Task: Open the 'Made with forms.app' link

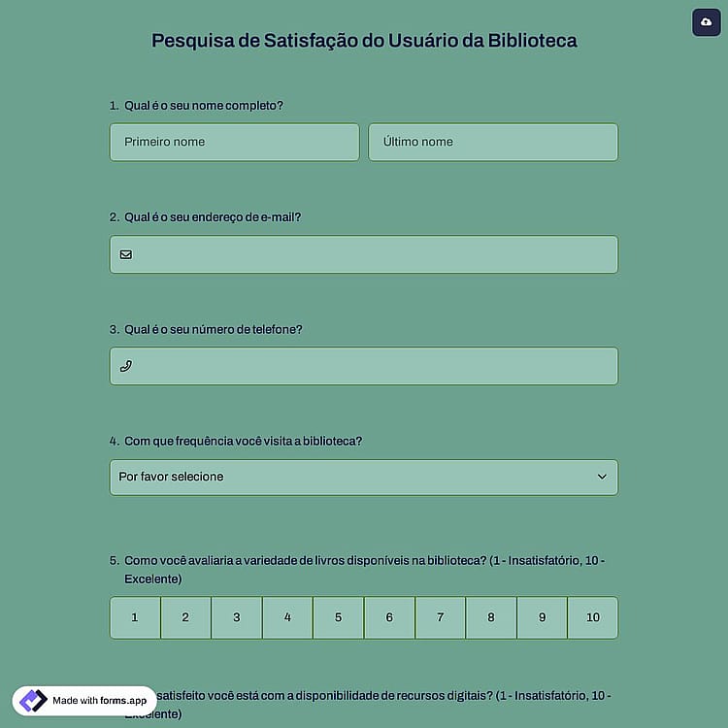Action: [x=84, y=701]
